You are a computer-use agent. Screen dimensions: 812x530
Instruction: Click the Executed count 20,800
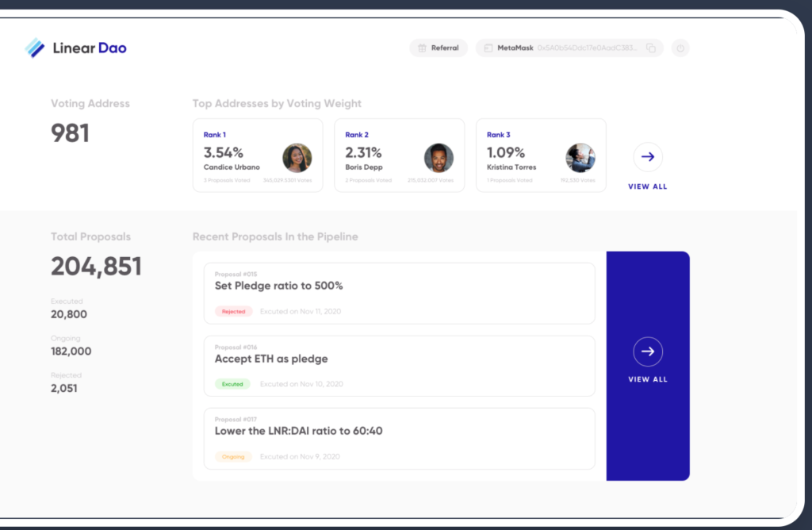click(x=69, y=314)
